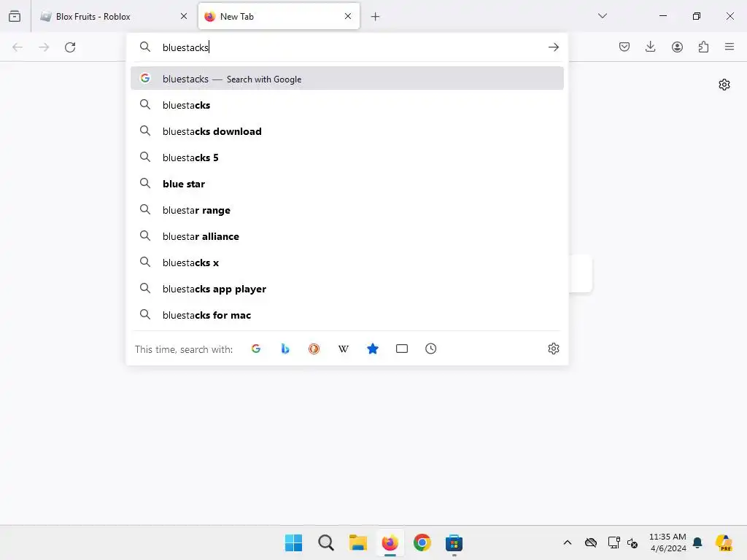Select the plain bluestacks suggestion
The height and width of the screenshot is (560, 747).
(347, 105)
